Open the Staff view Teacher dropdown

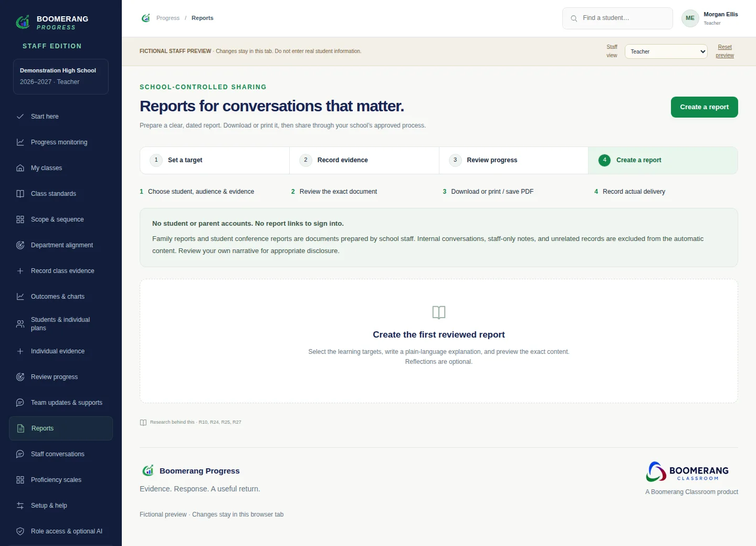pyautogui.click(x=666, y=51)
